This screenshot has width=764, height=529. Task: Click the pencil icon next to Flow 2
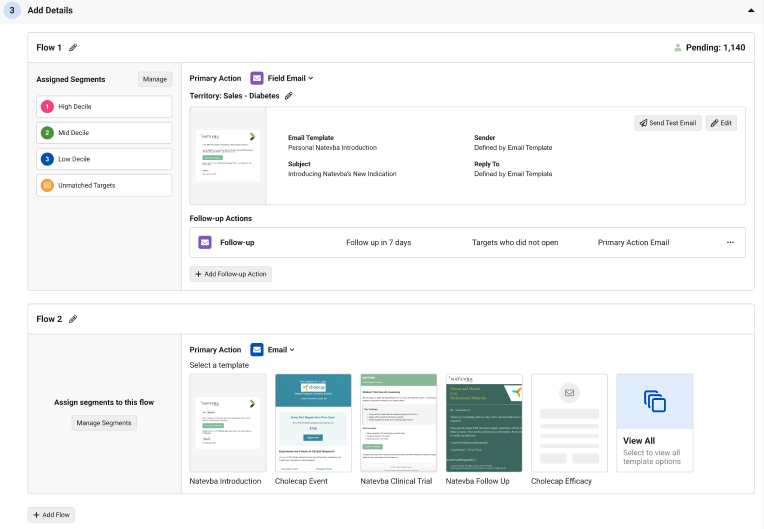[x=73, y=319]
